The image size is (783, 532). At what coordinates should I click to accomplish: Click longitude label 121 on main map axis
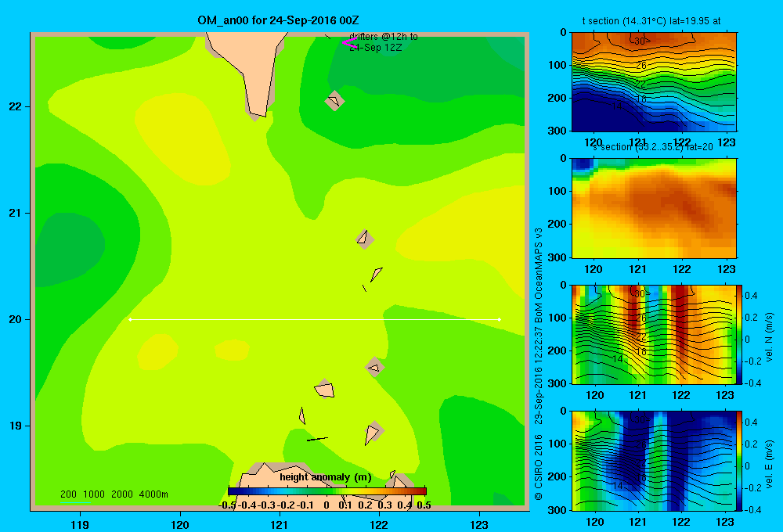(x=280, y=524)
